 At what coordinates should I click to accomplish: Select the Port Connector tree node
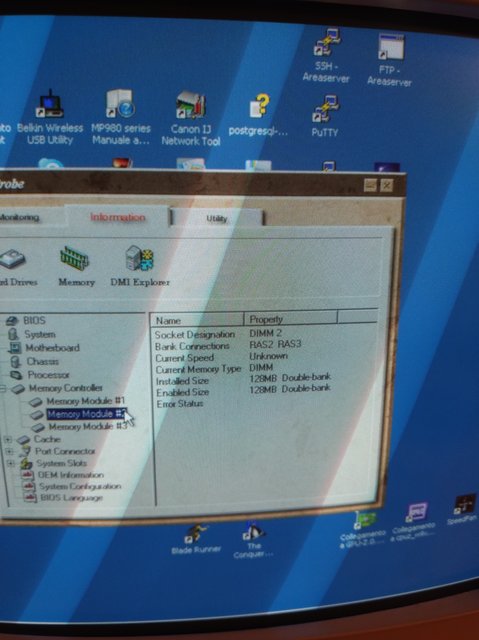[65, 451]
